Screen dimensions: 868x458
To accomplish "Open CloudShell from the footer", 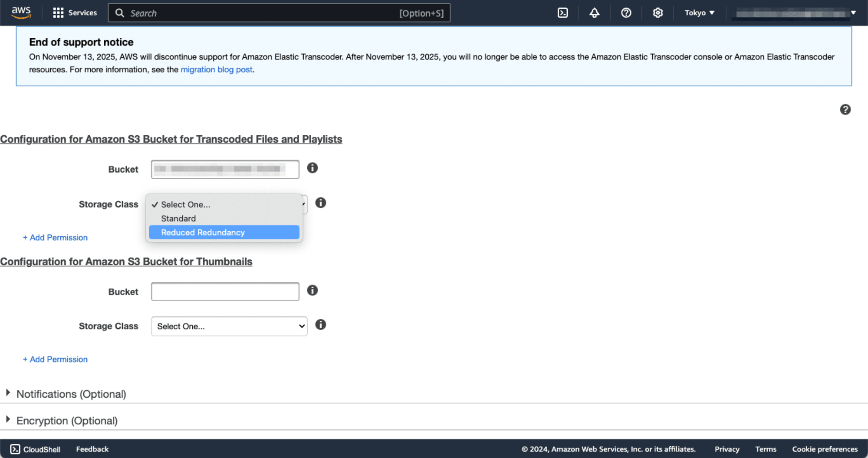I will 35,449.
